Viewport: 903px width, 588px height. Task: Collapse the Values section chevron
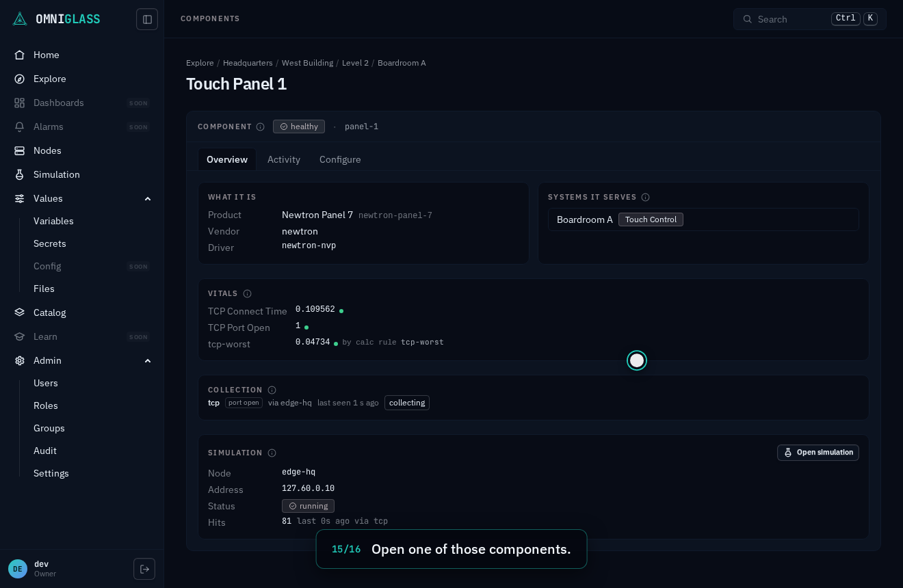click(148, 198)
